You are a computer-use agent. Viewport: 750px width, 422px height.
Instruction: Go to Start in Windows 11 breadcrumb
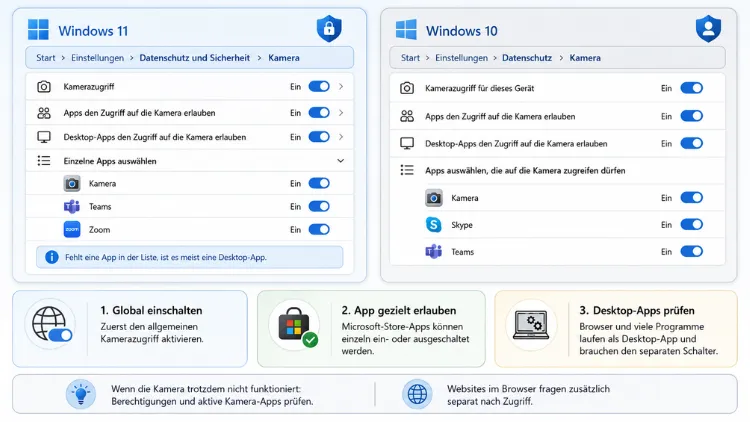(46, 58)
